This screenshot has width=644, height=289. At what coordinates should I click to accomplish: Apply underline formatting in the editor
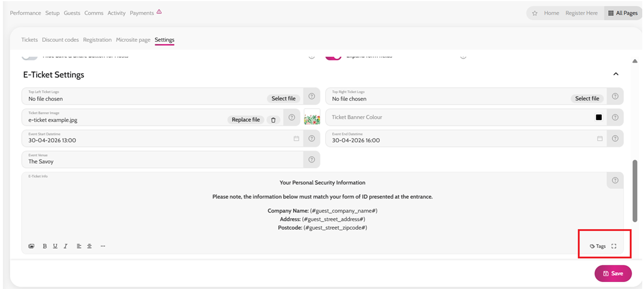point(55,246)
